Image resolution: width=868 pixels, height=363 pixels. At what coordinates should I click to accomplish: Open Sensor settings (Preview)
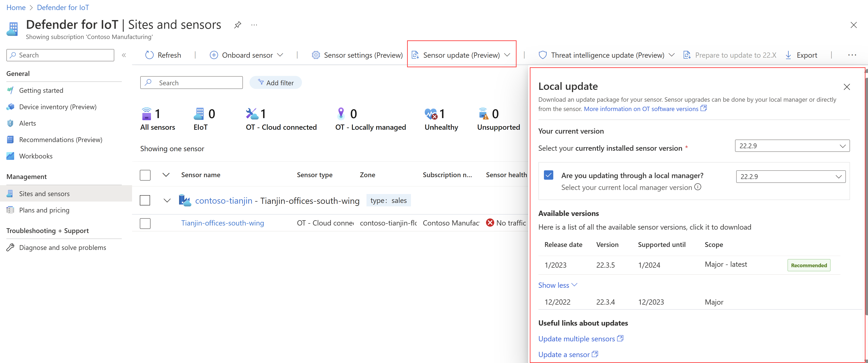357,55
